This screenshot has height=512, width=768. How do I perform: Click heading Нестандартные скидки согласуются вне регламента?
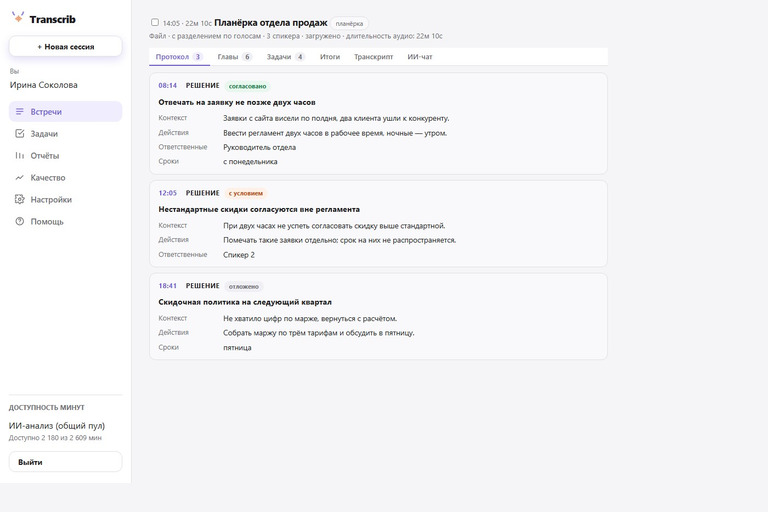point(259,209)
